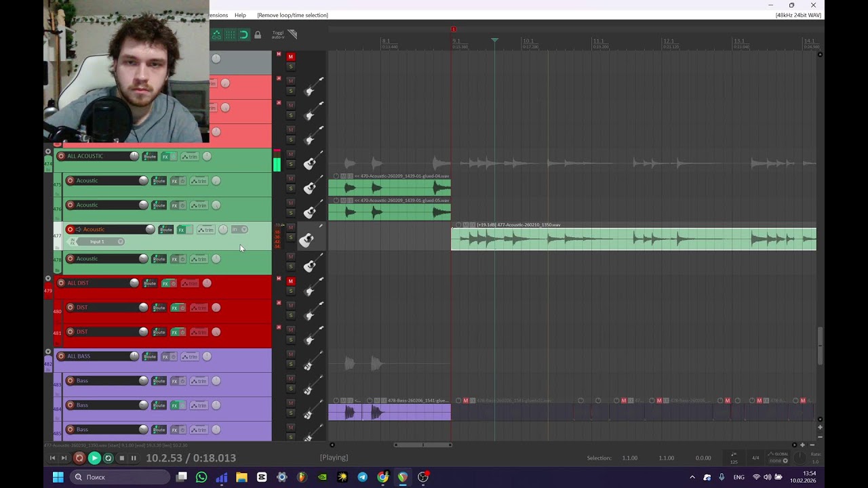Click Route button on ALL ACOUSTIC track
The image size is (868, 488).
tap(150, 157)
